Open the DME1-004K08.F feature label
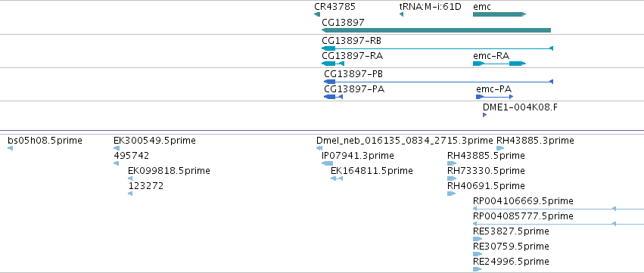 521,107
